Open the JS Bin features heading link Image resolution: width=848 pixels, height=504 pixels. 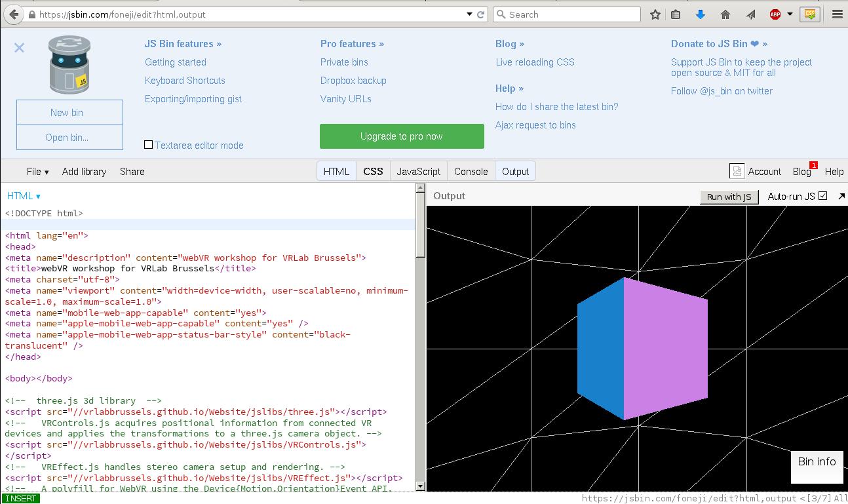tap(183, 44)
